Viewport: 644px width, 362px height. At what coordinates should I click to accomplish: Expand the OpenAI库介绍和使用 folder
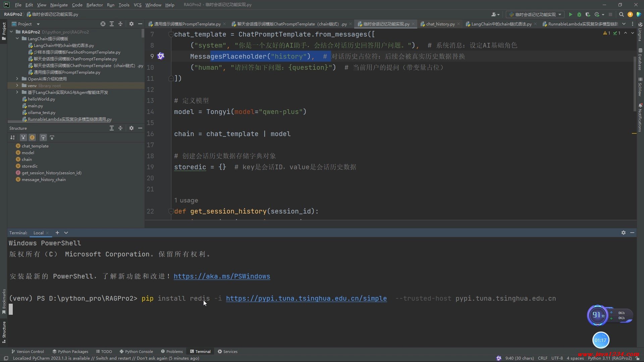point(17,79)
